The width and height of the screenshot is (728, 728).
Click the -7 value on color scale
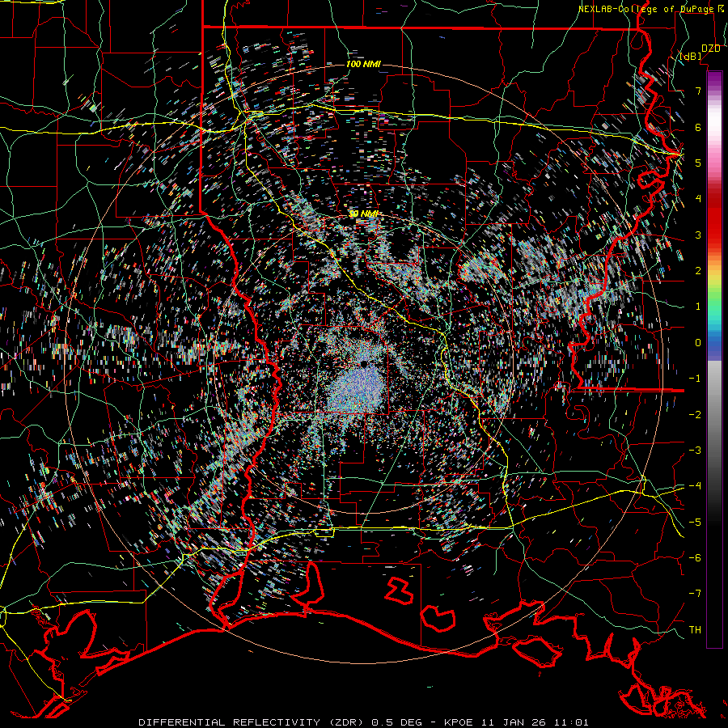[x=695, y=594]
